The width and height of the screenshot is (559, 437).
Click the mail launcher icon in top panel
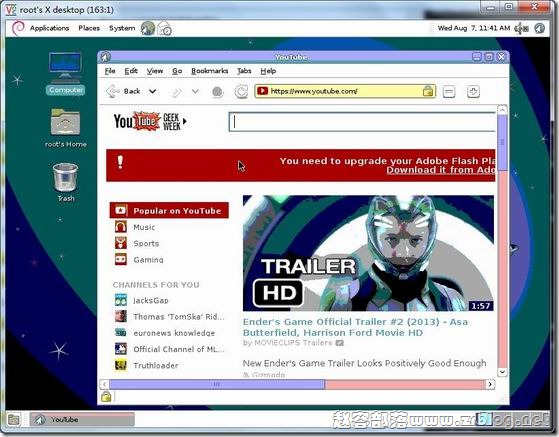(164, 29)
